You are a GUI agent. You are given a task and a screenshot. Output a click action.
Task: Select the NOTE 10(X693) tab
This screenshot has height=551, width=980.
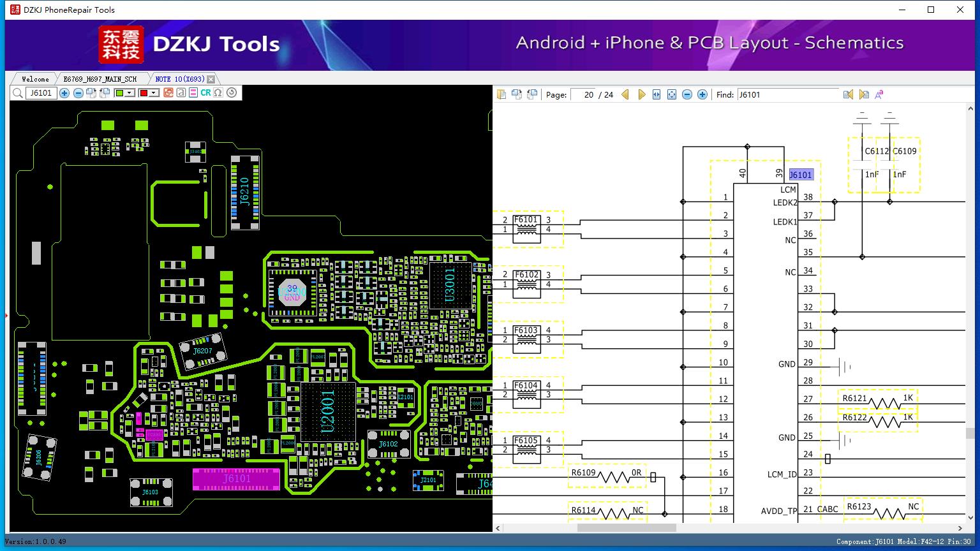coord(180,79)
